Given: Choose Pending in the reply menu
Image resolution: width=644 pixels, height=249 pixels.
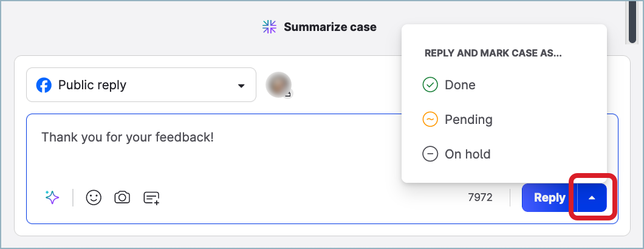Looking at the screenshot, I should 468,120.
